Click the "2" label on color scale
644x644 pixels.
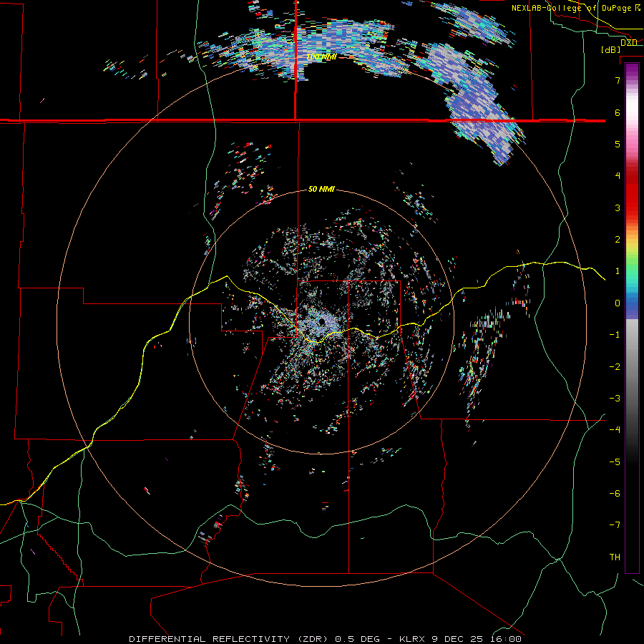pyautogui.click(x=618, y=240)
